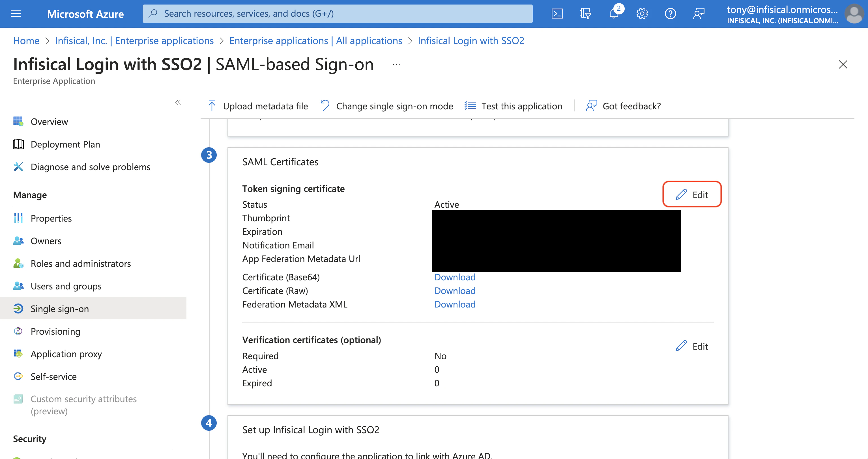The width and height of the screenshot is (868, 459).
Task: Open the notifications bell
Action: point(614,14)
